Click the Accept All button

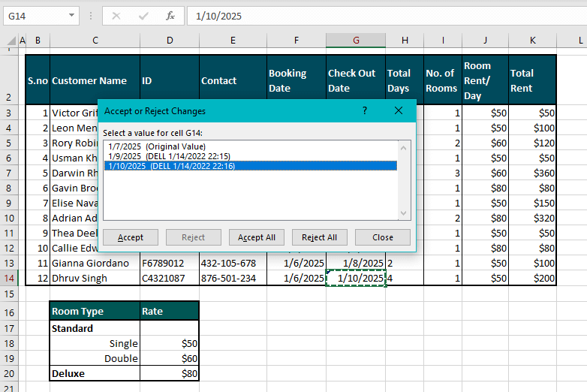(x=257, y=237)
